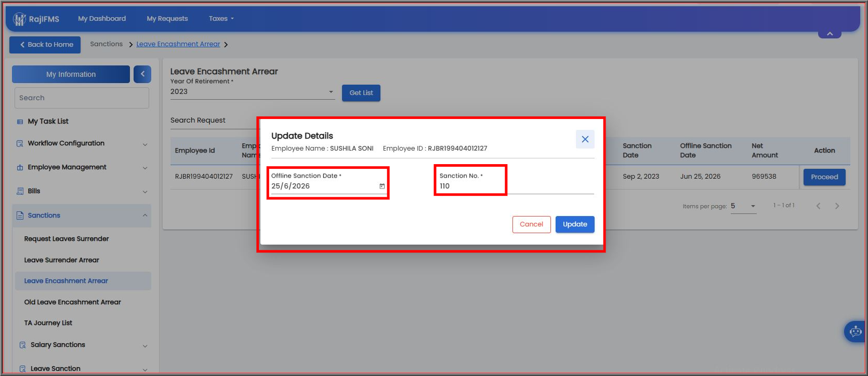Click the Leave Sanction icon
The width and height of the screenshot is (868, 376).
[x=22, y=369]
